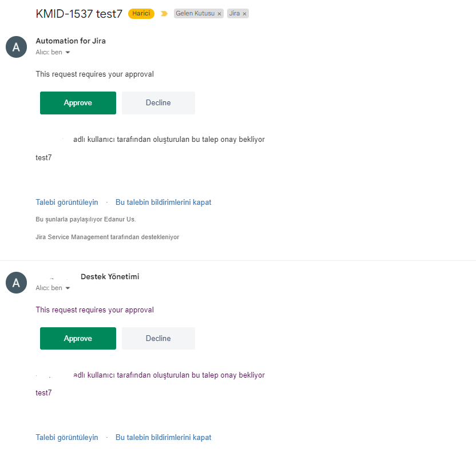Approve the request in first email
This screenshot has height=452, width=476.
[x=78, y=103]
